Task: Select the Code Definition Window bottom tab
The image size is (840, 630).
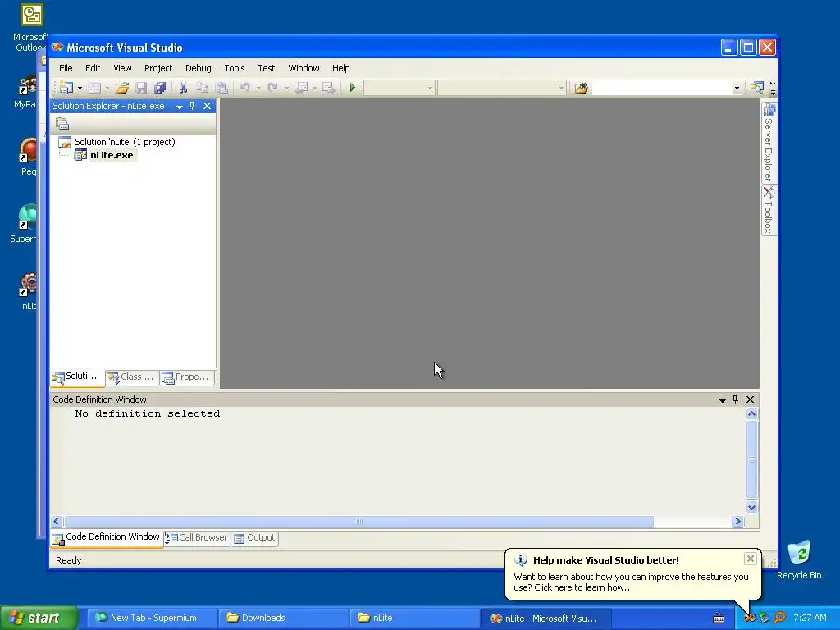Action: pos(107,537)
